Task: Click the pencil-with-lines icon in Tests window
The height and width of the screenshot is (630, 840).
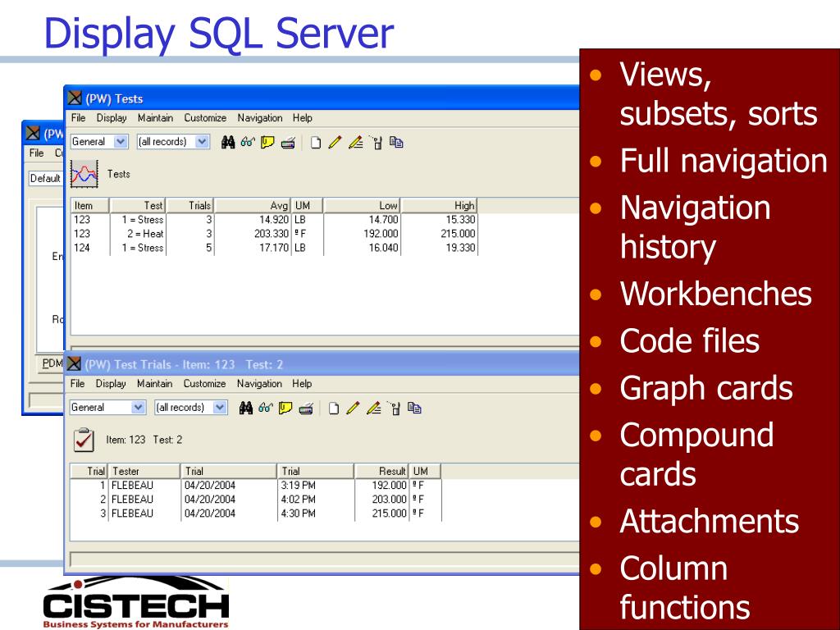Action: click(x=355, y=142)
